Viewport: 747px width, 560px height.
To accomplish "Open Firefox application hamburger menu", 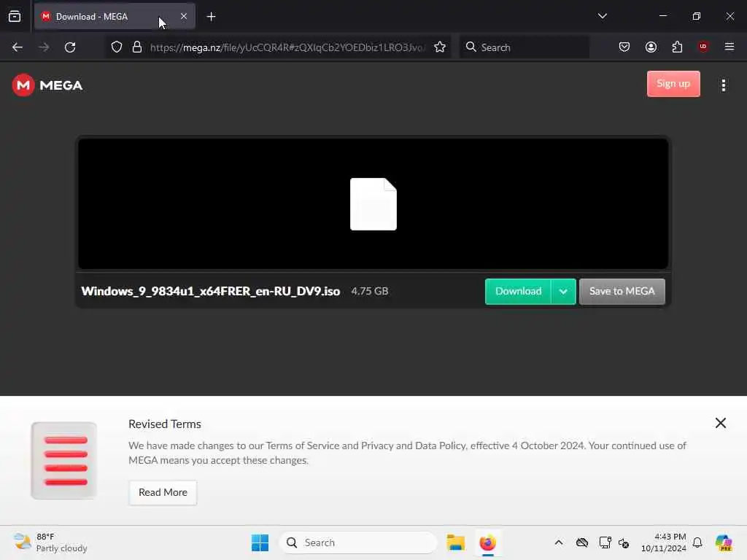I will (729, 47).
